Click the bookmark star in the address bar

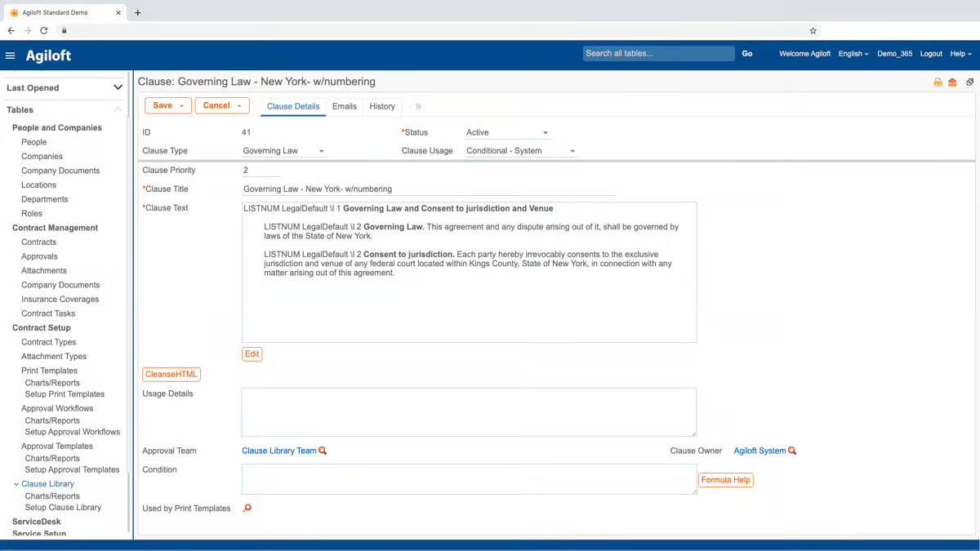point(813,30)
